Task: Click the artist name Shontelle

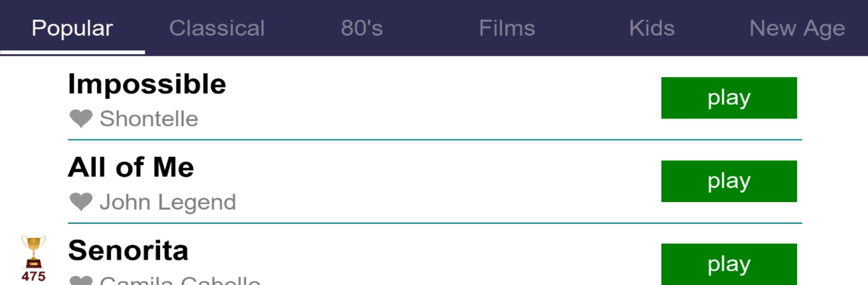Action: tap(149, 119)
